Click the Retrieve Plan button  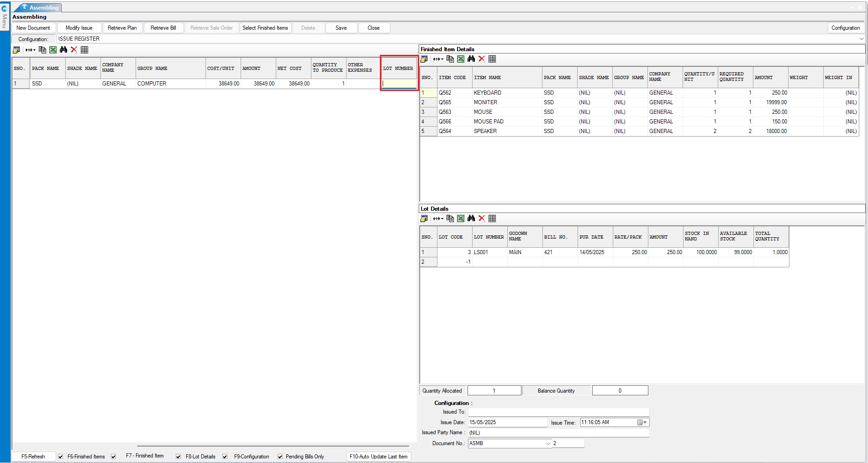click(x=122, y=28)
